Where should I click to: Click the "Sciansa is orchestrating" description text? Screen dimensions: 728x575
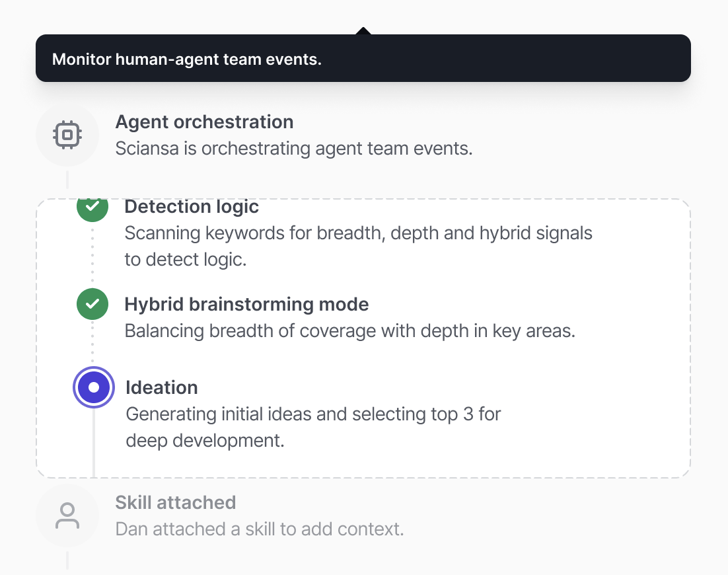pyautogui.click(x=294, y=149)
